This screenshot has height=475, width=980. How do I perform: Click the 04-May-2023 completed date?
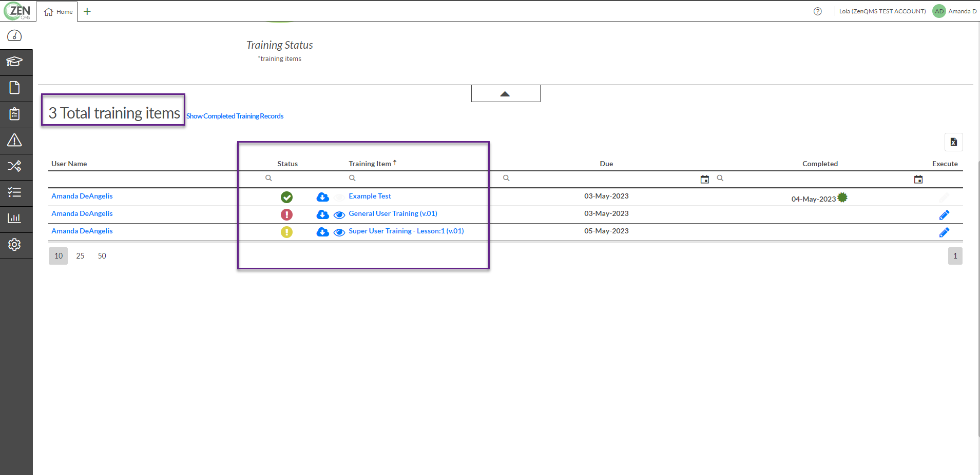[813, 199]
